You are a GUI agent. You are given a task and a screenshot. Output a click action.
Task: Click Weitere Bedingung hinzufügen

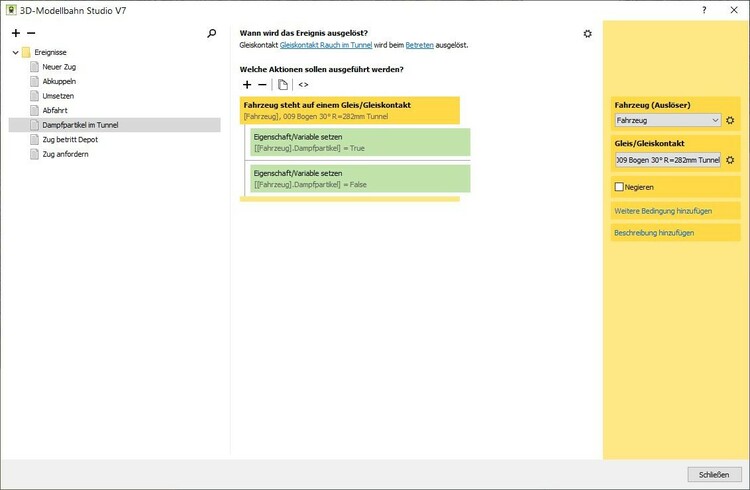663,211
